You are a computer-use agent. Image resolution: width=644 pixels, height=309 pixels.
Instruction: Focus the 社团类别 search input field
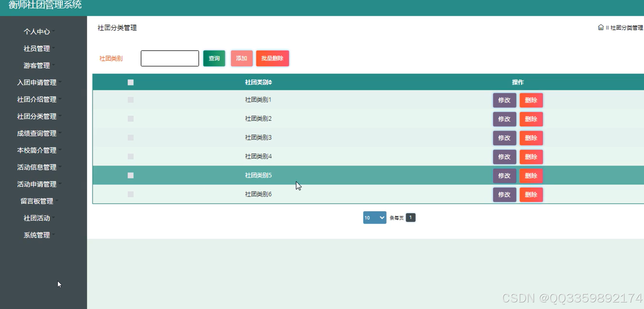(x=170, y=58)
